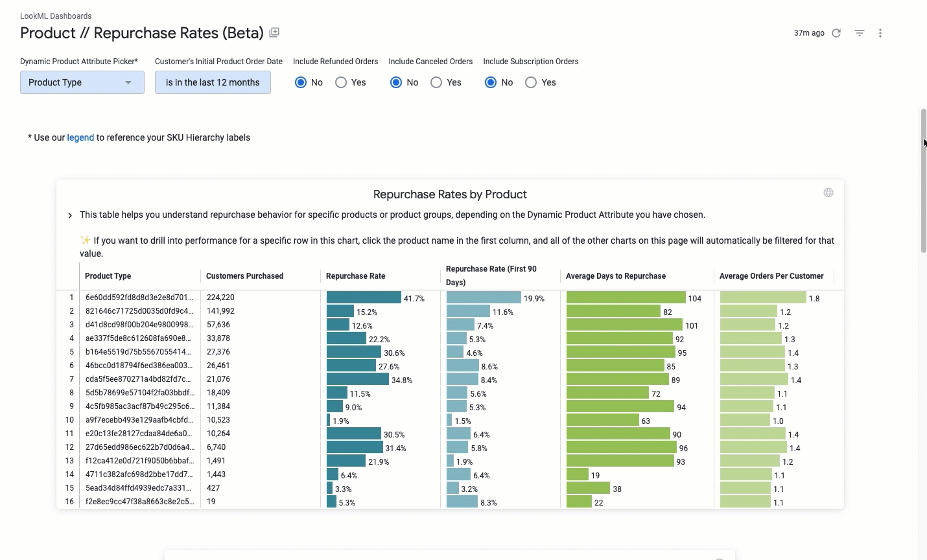Screen dimensions: 927x560
Task: Reload dashboard data with the refresh icon
Action: 836,33
